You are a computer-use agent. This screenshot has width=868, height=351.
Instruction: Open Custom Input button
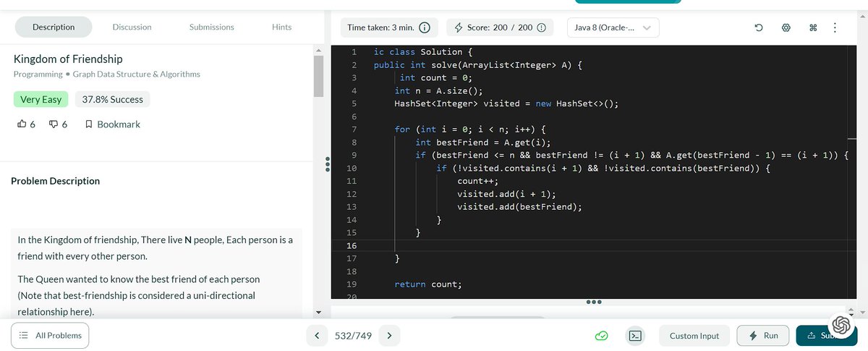pos(694,336)
